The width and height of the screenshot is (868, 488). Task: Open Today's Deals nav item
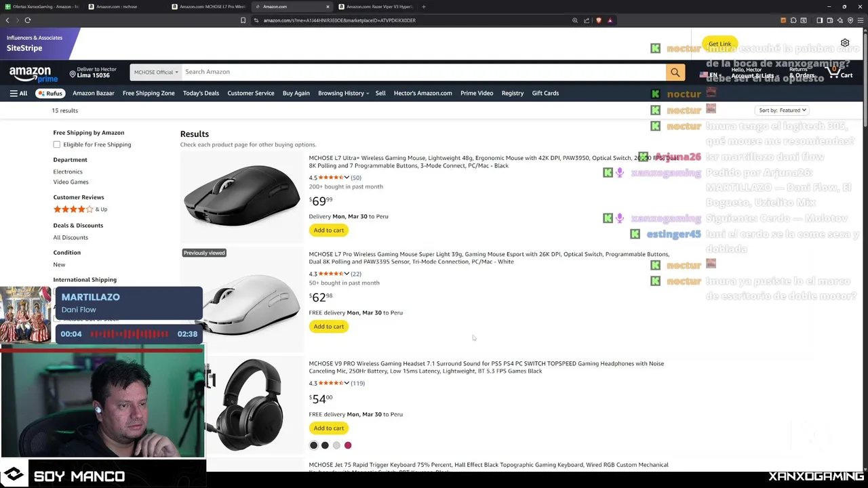[201, 94]
